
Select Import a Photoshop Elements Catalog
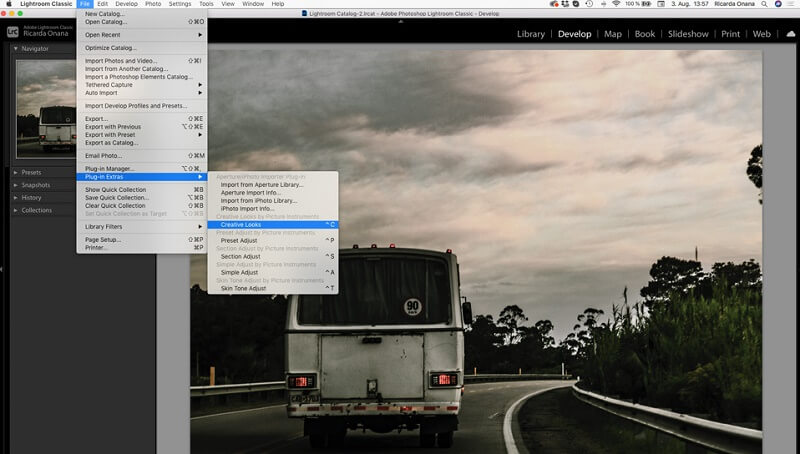142,77
